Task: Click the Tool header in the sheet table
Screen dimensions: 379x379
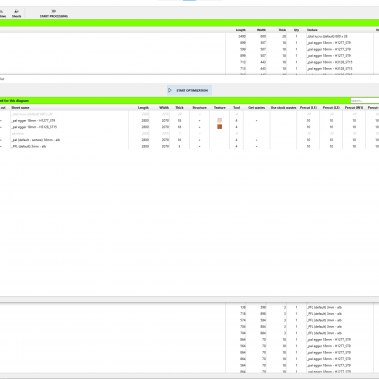Action: coord(236,108)
